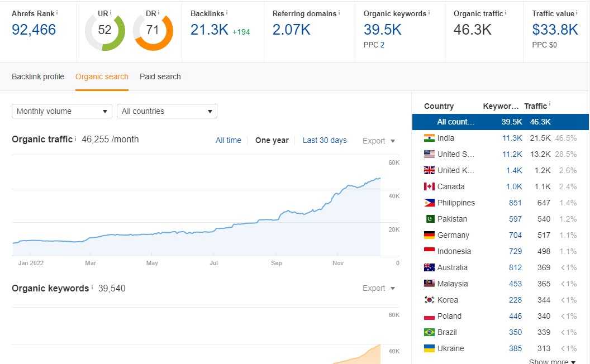The width and height of the screenshot is (590, 364).
Task: Click the PPC 2 keywords link
Action: (381, 45)
